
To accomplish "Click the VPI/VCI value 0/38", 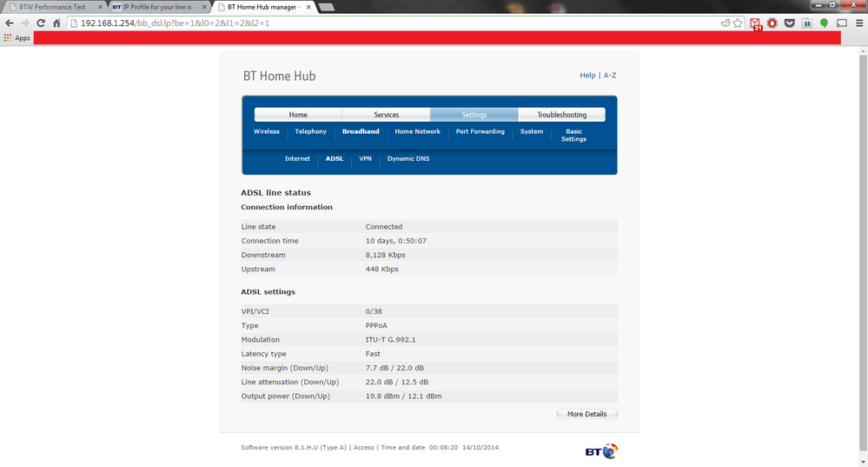I will coord(374,312).
